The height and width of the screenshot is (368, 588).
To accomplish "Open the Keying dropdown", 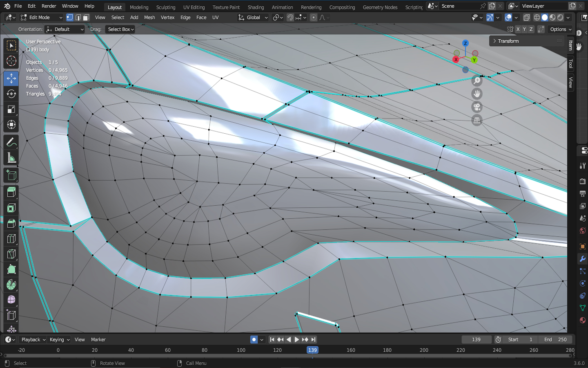I will point(59,340).
